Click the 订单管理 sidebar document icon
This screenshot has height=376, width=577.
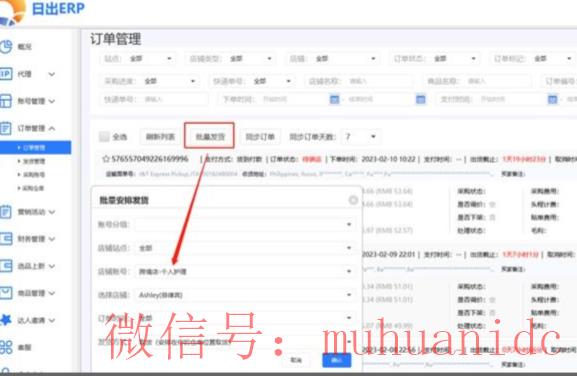pos(6,128)
